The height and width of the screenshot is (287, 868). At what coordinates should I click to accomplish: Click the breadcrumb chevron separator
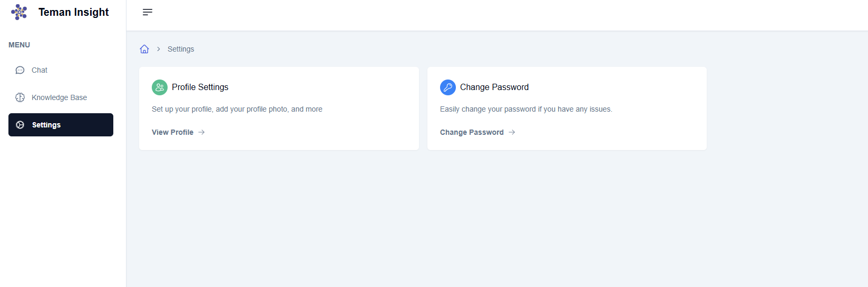(158, 49)
